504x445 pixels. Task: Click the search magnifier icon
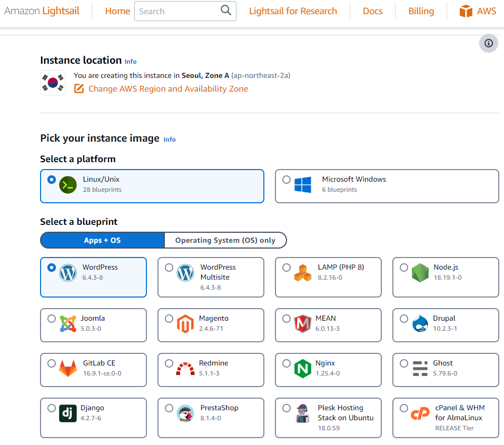[x=226, y=11]
